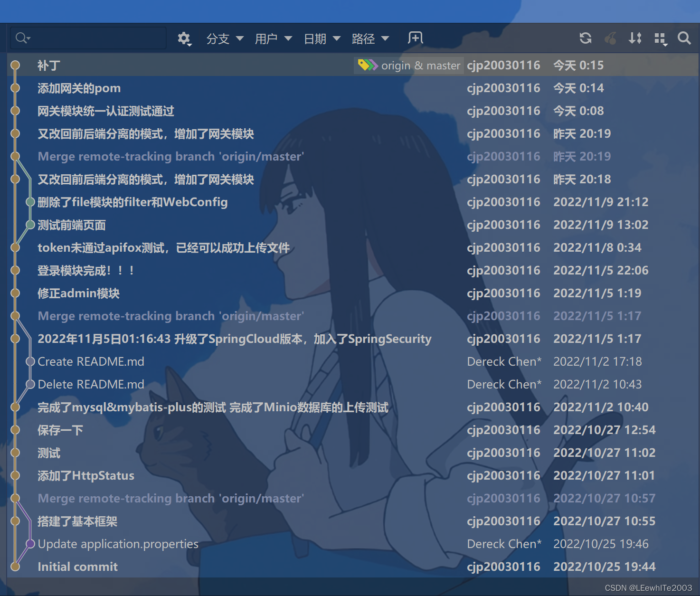Select commit "删除了file模块的filter和WebConfig"

pos(353,202)
